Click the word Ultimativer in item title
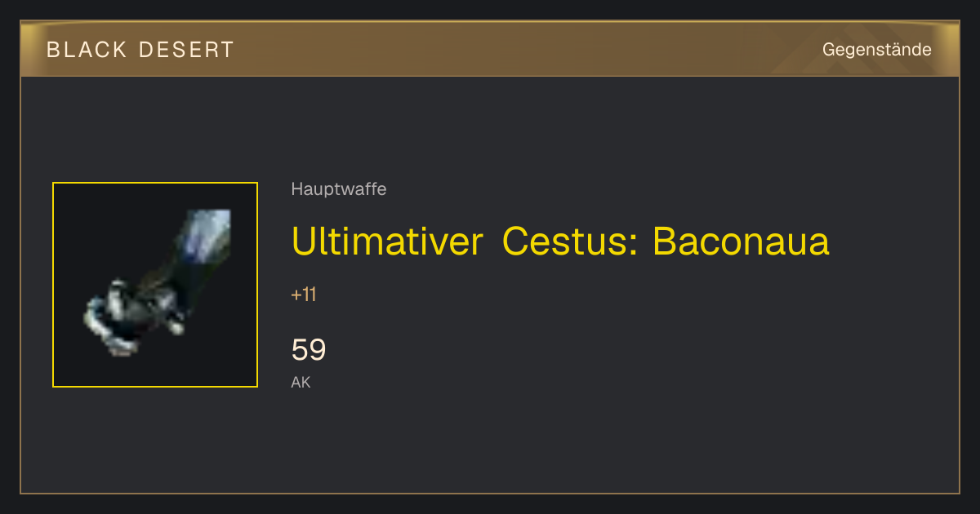980x514 pixels. coord(387,241)
